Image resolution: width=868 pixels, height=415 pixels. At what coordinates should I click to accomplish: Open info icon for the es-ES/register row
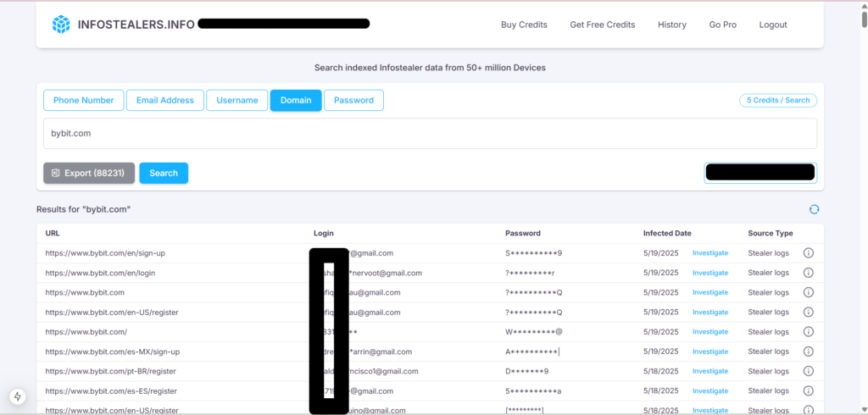(808, 390)
